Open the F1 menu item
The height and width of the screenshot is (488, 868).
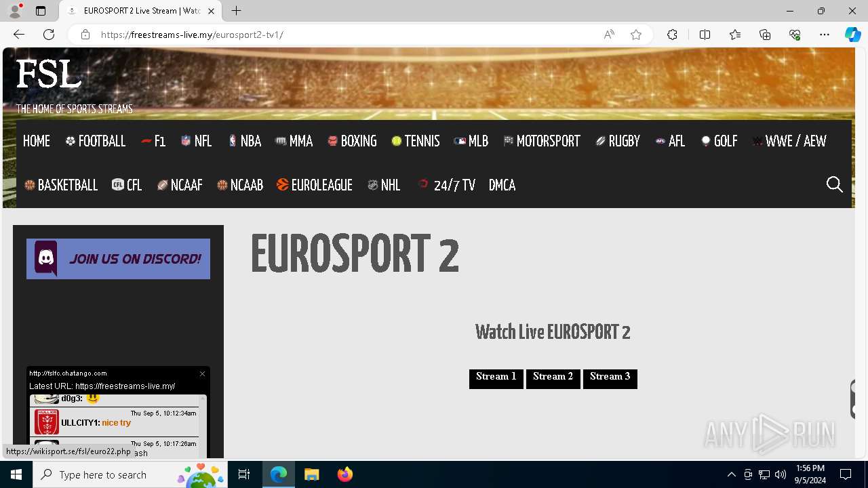point(153,141)
